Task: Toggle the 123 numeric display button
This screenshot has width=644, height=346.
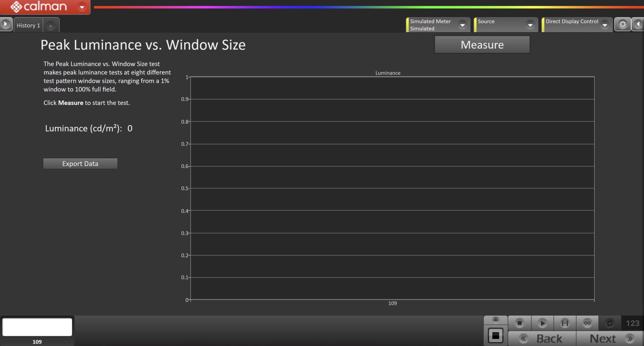Action: (632, 323)
